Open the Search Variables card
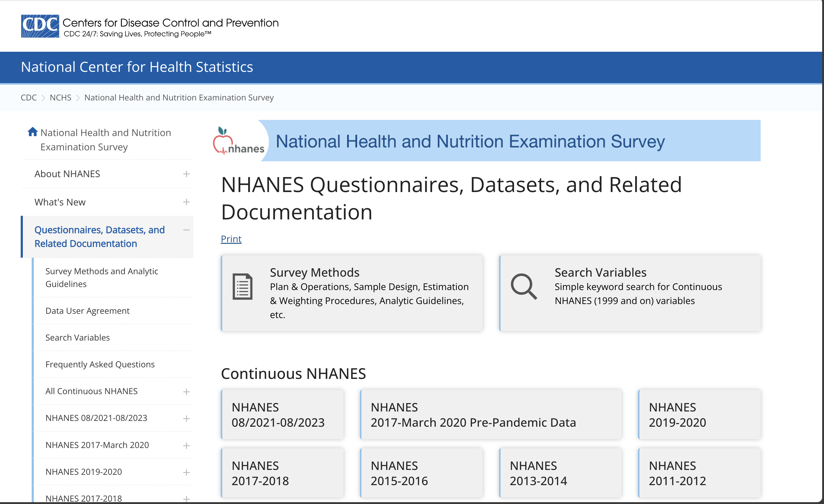Screen dimensions: 824x504 pos(630,293)
